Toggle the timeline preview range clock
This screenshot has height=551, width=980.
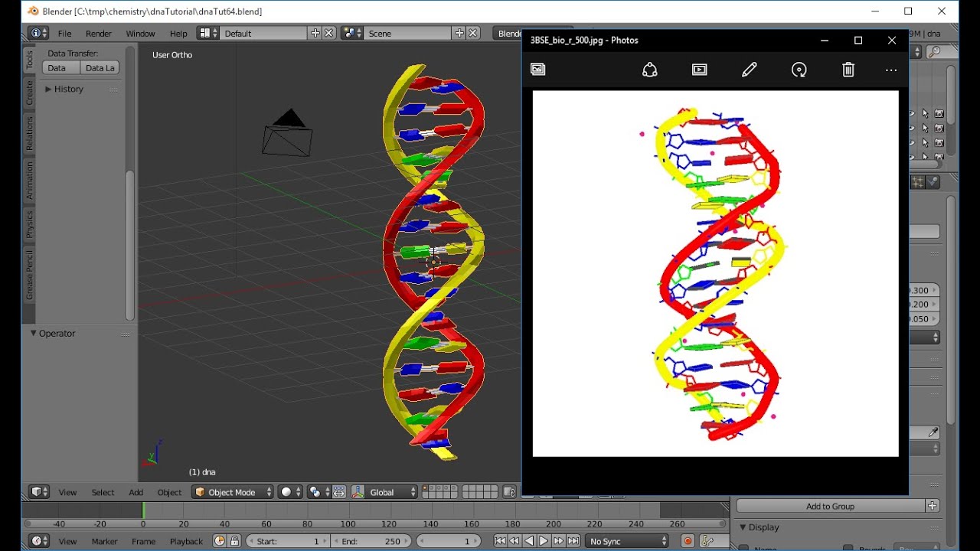(x=220, y=541)
